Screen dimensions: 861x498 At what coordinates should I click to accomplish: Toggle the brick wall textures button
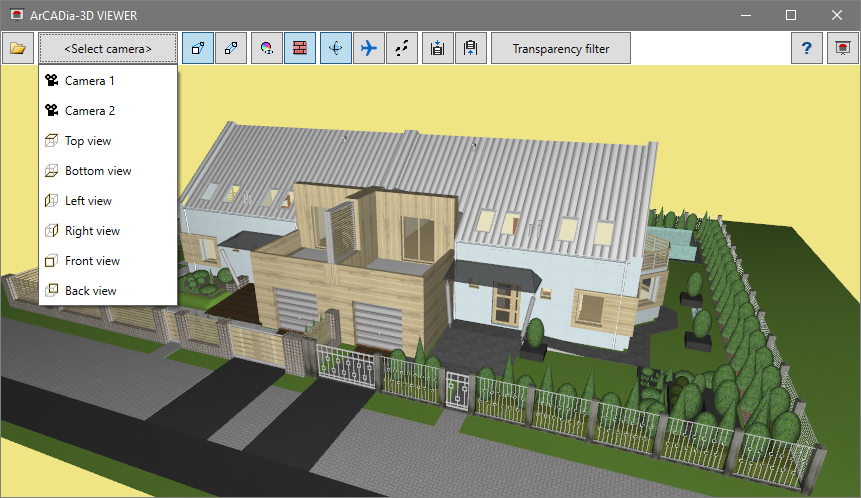[300, 48]
